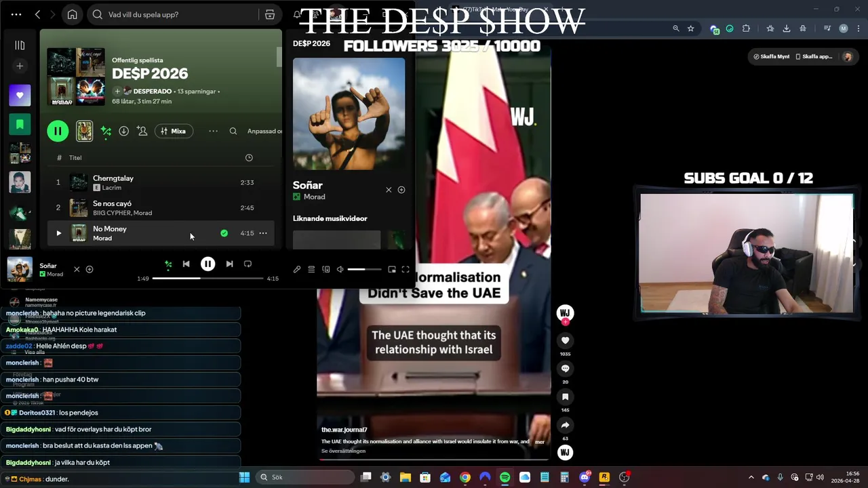
Task: Sort by duration clock column header
Action: (x=249, y=157)
